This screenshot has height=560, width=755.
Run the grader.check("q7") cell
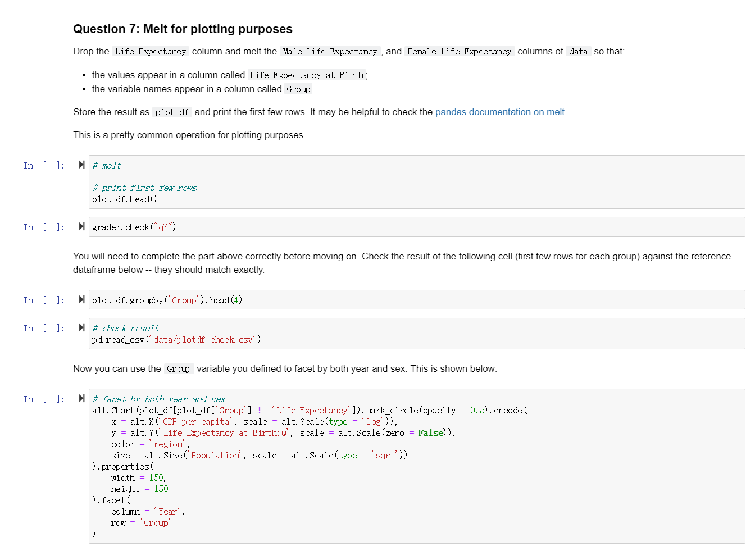pyautogui.click(x=81, y=227)
